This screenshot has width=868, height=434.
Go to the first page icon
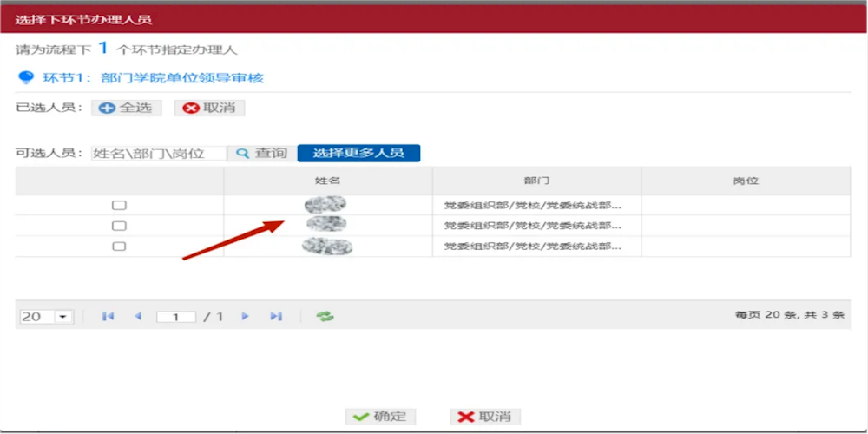pyautogui.click(x=108, y=316)
